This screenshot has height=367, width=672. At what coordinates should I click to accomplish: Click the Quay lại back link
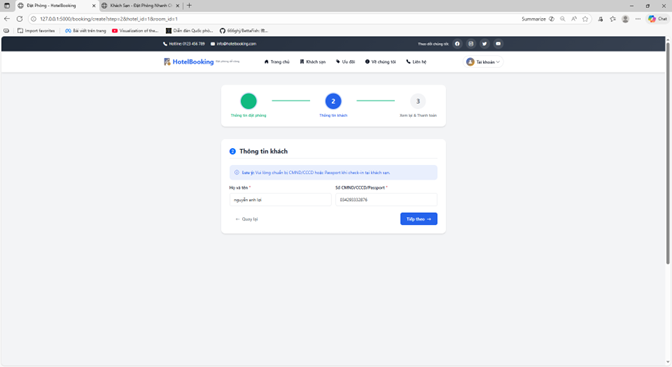pos(246,219)
